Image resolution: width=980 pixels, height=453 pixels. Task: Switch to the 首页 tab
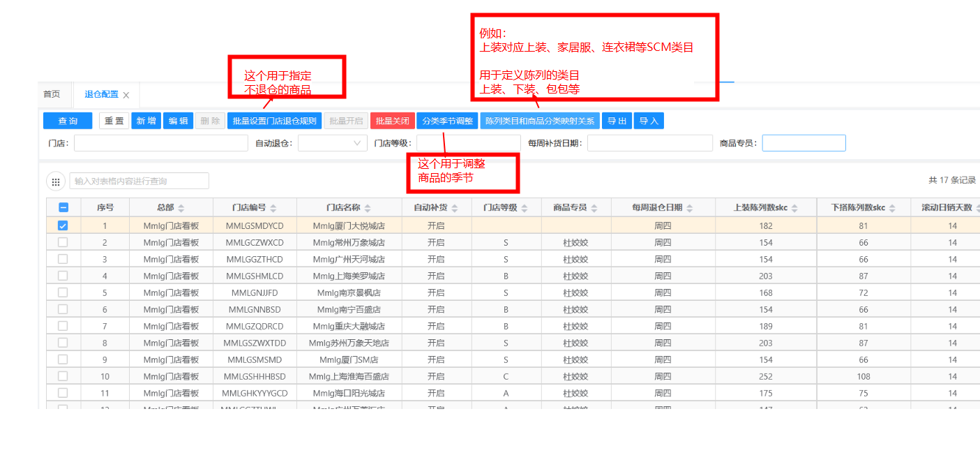(x=52, y=94)
